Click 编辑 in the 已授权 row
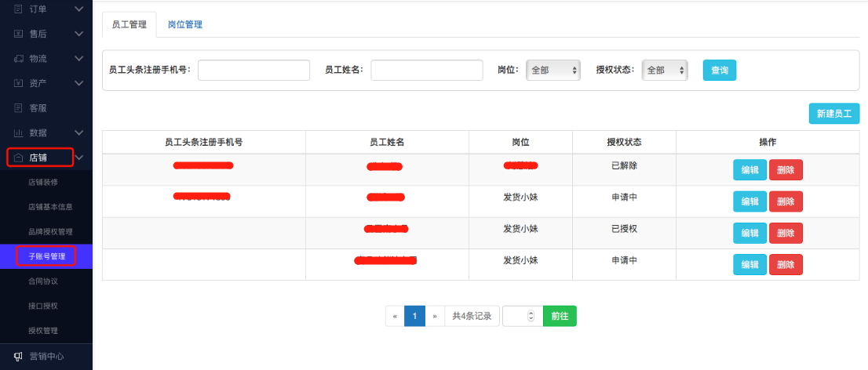Screen dimensions: 868x370 click(749, 233)
